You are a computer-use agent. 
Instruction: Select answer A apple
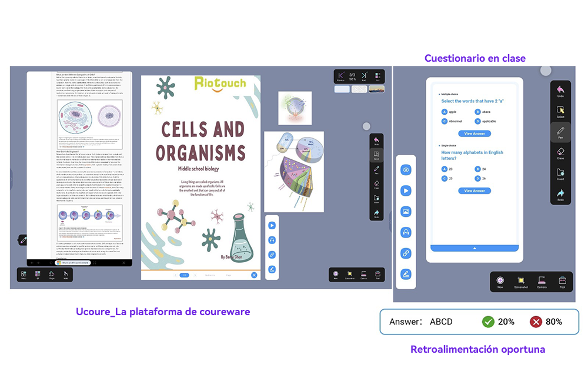[449, 112]
